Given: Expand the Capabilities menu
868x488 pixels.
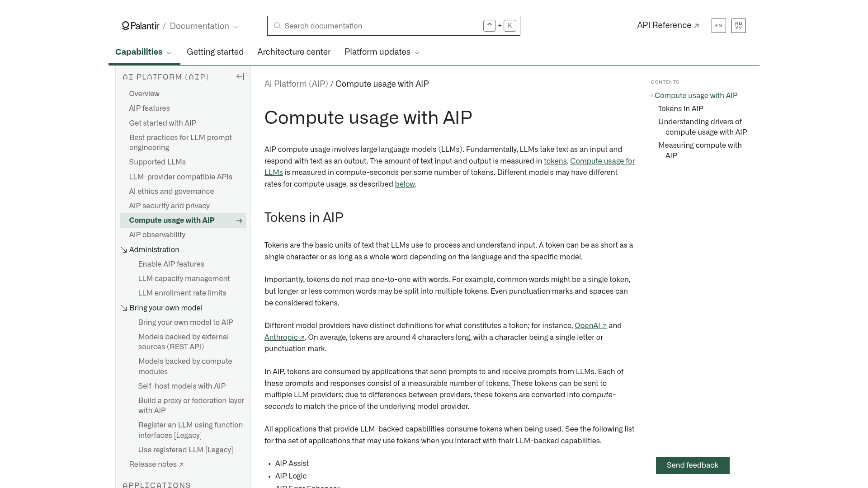Looking at the screenshot, I should click(144, 52).
